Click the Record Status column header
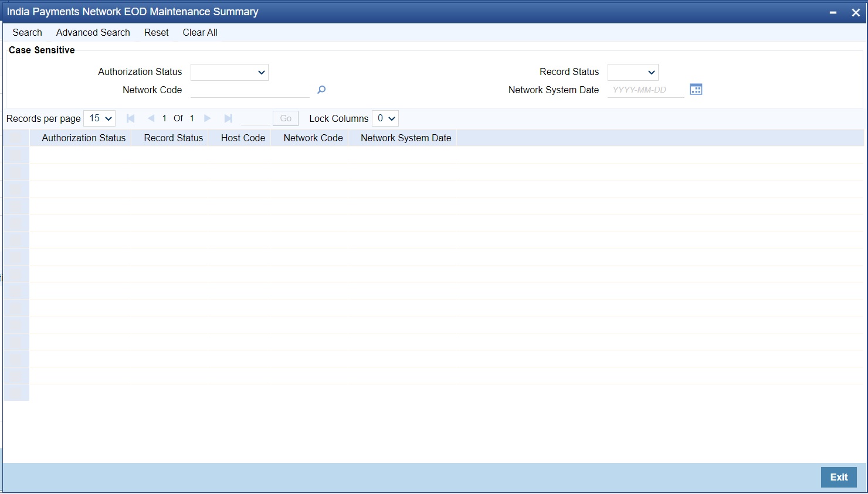 (174, 138)
